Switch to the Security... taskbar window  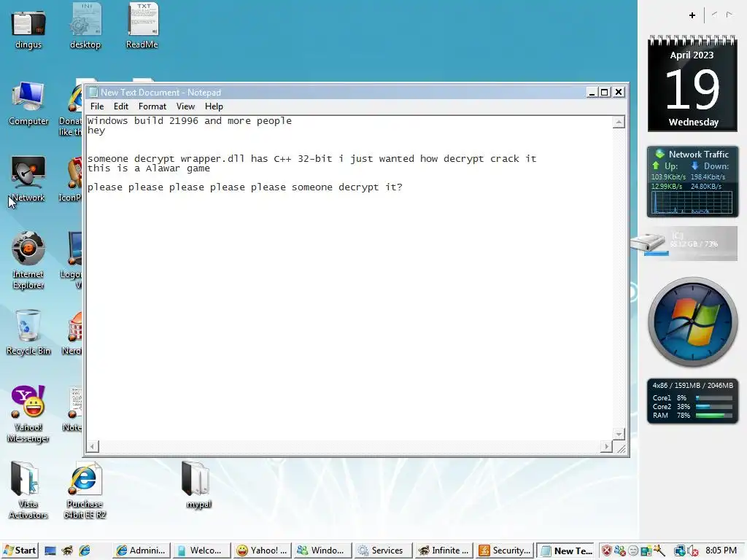(504, 551)
